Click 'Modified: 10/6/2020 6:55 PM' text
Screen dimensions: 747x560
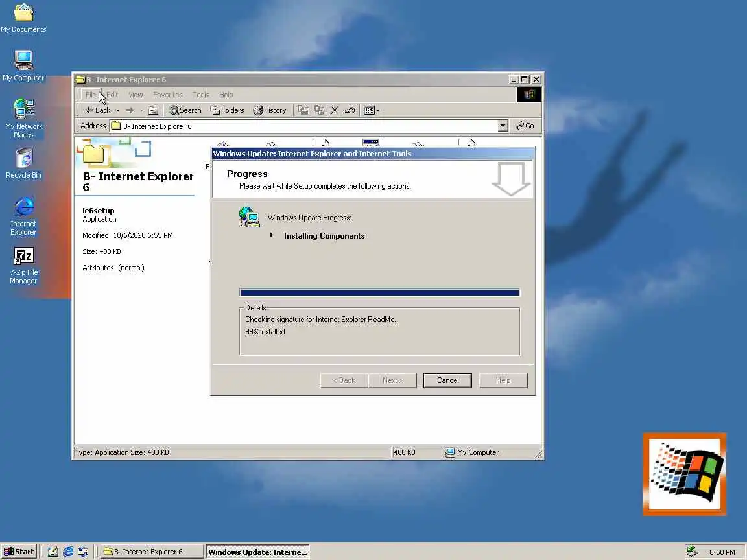point(128,235)
